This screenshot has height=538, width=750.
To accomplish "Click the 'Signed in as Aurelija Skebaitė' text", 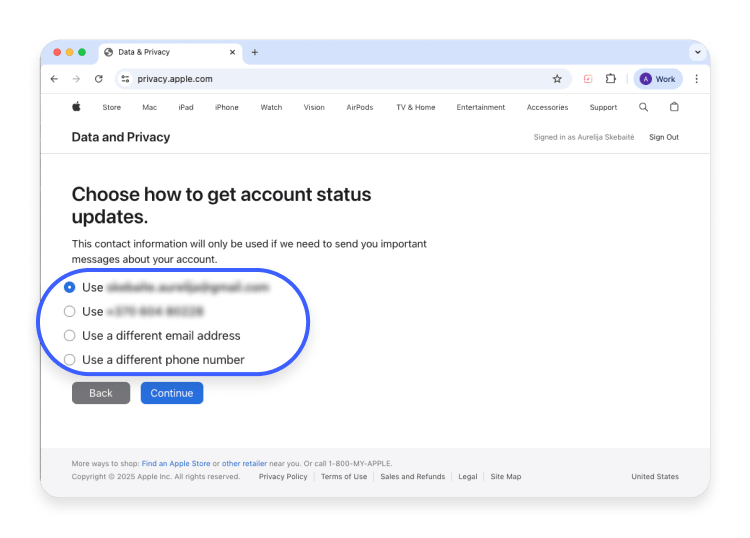I will [x=584, y=137].
